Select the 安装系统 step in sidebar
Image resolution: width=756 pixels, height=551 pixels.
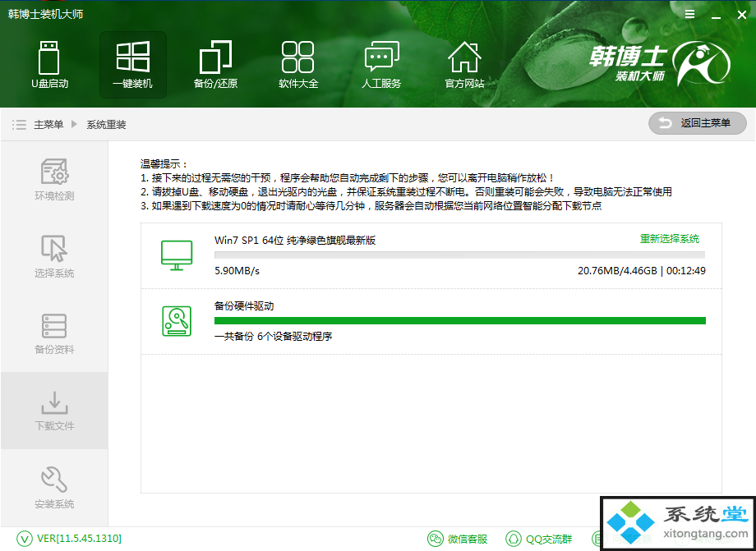click(x=54, y=488)
